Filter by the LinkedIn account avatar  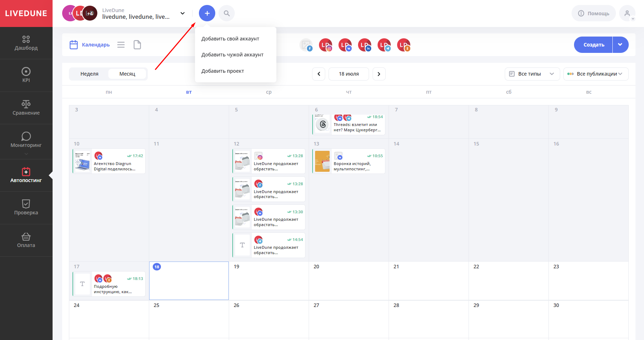[x=364, y=45]
